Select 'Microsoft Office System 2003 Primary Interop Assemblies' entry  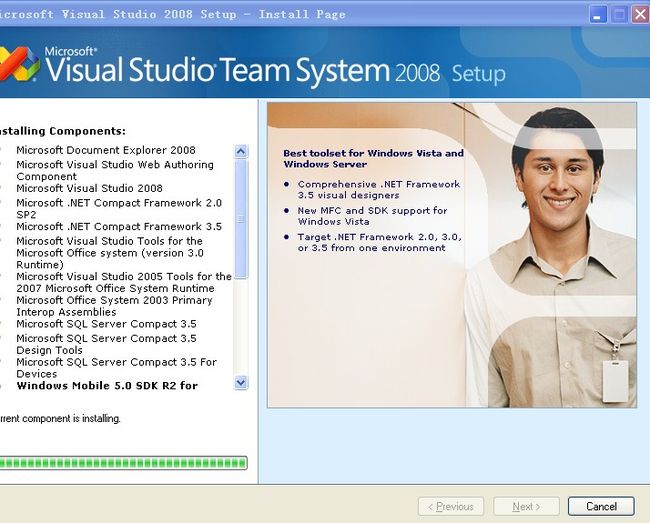point(114,306)
